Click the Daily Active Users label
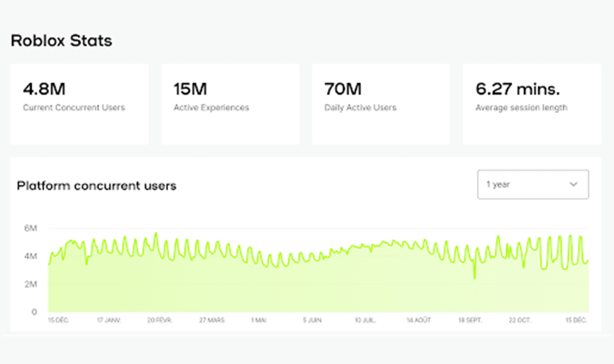Viewport: 614px width, 364px height. (x=361, y=107)
